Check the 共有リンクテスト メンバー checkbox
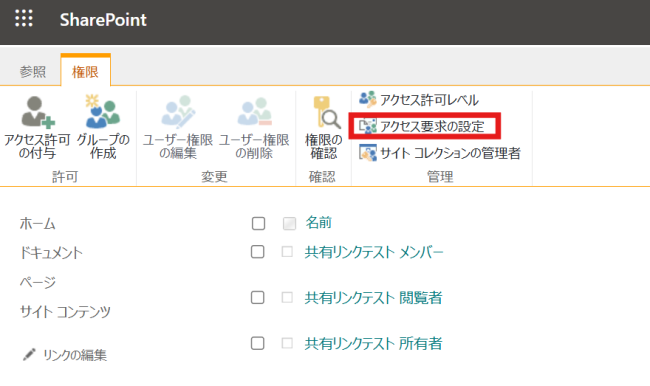The image size is (650, 386). (257, 252)
